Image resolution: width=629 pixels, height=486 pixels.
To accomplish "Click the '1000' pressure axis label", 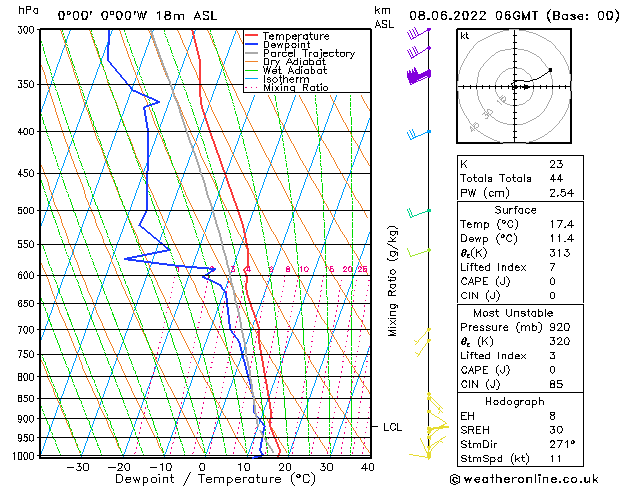I will point(25,456).
